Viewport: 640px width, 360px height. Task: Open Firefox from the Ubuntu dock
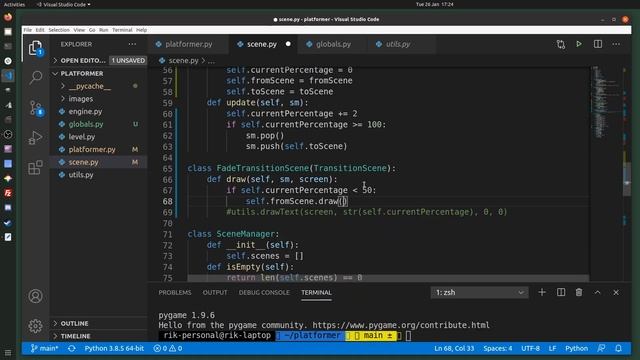(8, 17)
